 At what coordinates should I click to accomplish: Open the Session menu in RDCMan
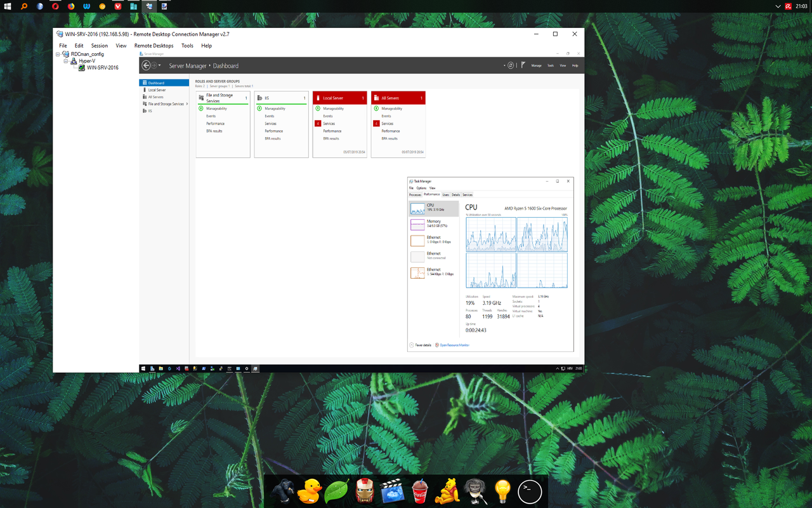pyautogui.click(x=100, y=46)
